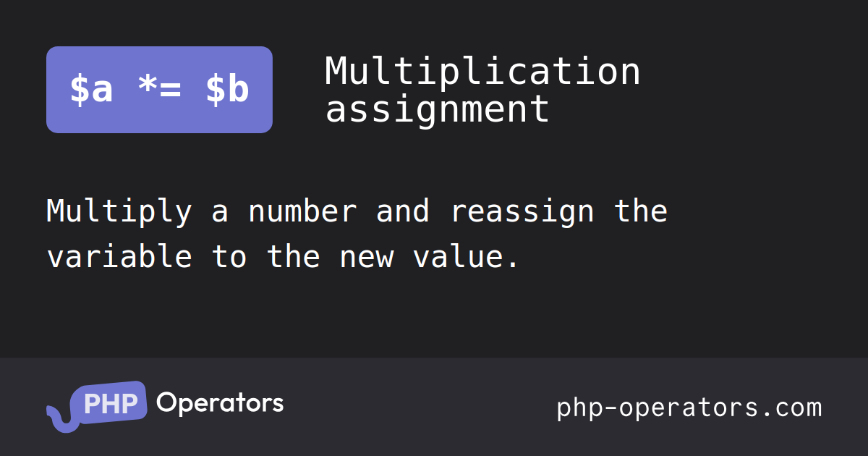
Task: Click the elephant trunk of the logo
Action: 58,418
